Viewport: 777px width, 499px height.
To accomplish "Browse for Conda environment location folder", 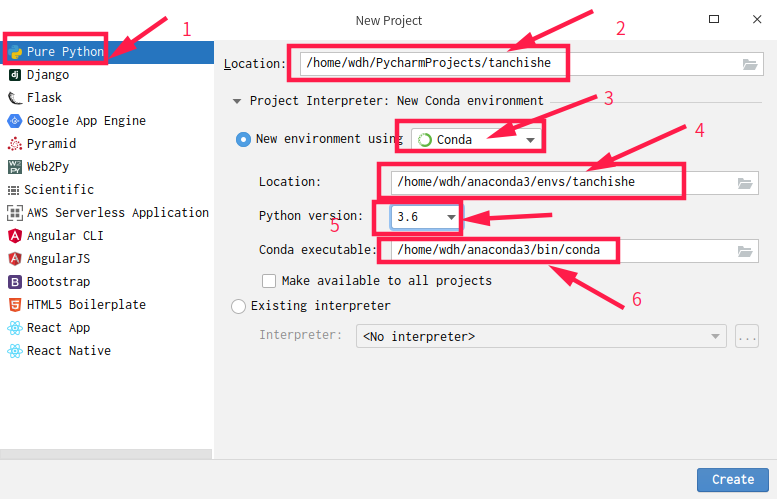I will (745, 183).
